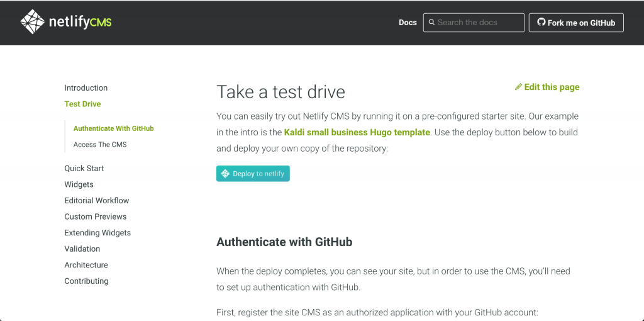Open Editorial Workflow docs page

click(x=97, y=201)
